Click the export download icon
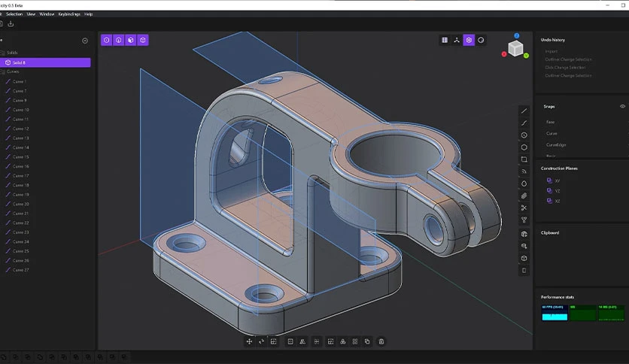 [11, 23]
